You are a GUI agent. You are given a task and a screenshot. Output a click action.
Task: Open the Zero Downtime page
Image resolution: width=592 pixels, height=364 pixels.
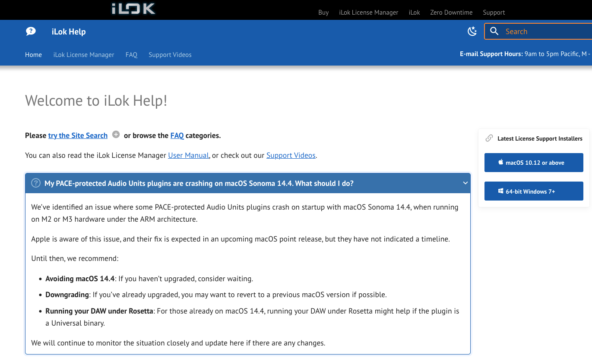tap(451, 13)
